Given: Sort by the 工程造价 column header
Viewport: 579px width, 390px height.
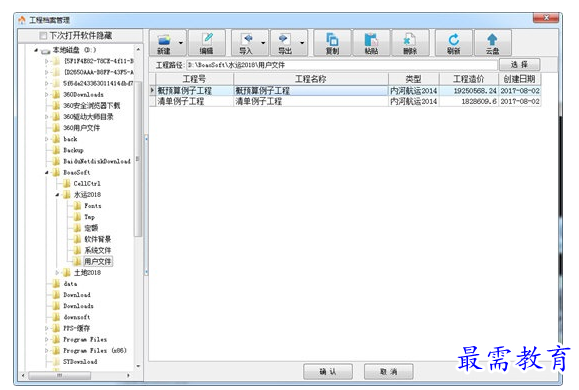Looking at the screenshot, I should 469,79.
